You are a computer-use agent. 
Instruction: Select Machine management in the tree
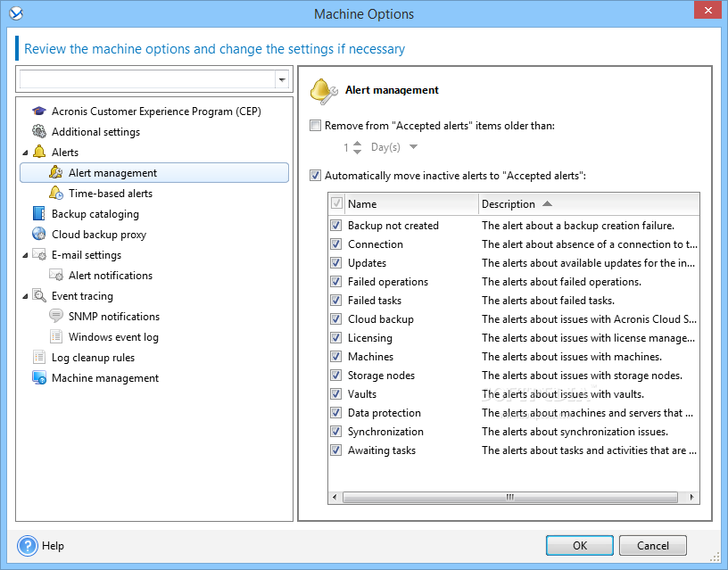105,378
